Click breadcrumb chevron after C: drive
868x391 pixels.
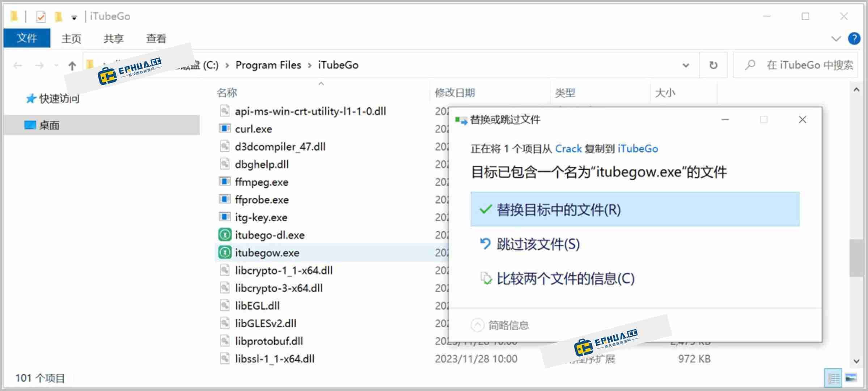(x=227, y=65)
